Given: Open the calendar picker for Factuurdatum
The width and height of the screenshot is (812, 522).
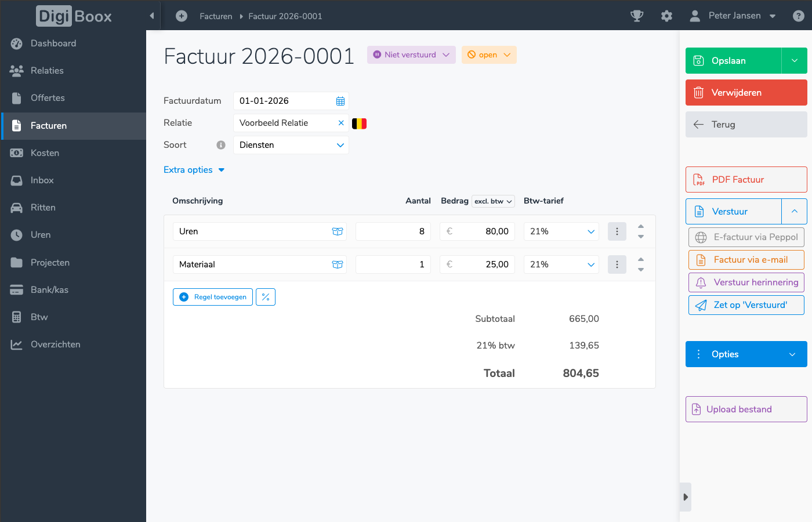Looking at the screenshot, I should (340, 101).
